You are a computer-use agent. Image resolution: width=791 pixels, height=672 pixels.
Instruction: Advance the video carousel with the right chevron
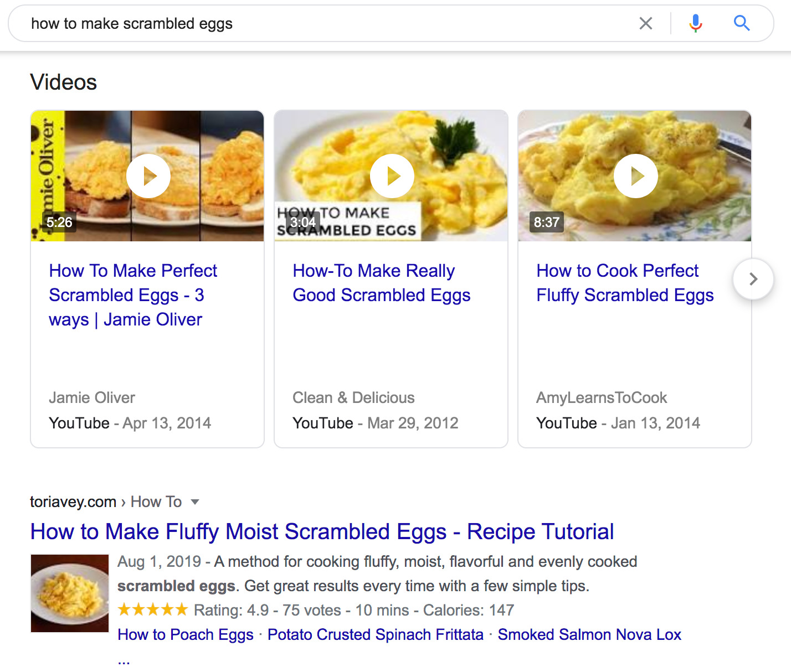pyautogui.click(x=753, y=280)
